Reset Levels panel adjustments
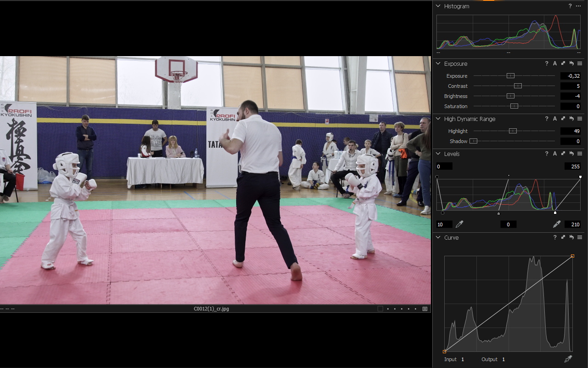Screen dimensions: 588x368 (571, 154)
